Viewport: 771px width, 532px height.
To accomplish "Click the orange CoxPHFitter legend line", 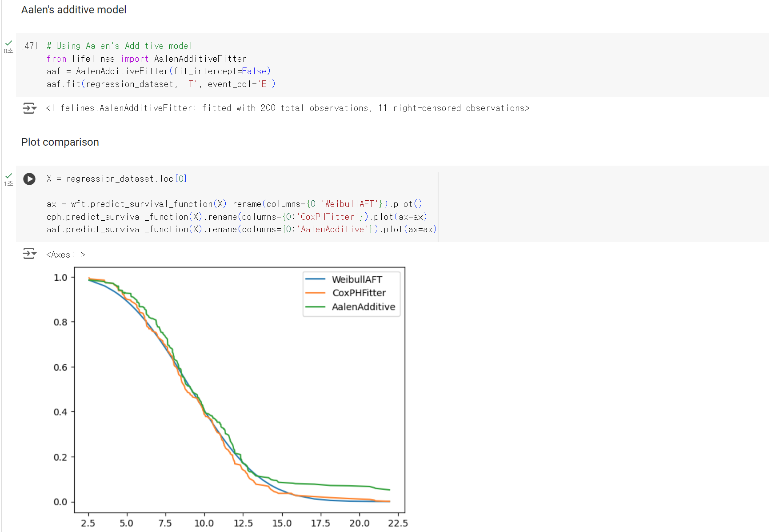I will [316, 293].
